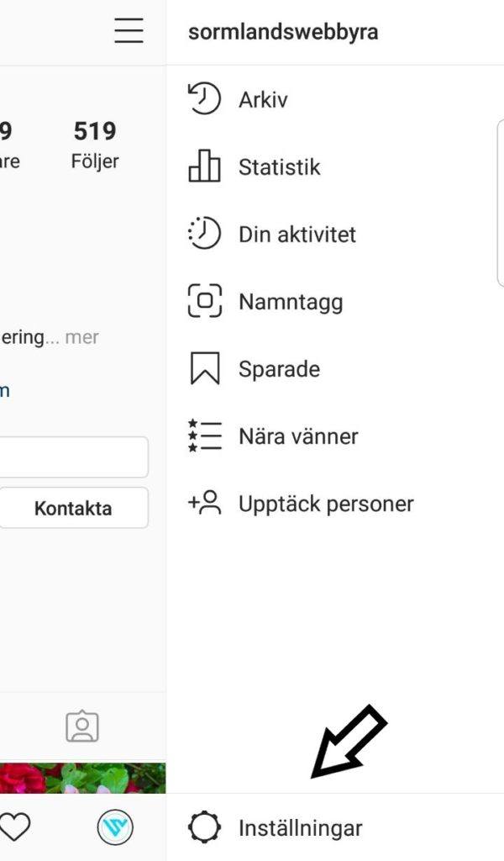Click the Statistik bar chart icon
Screen dimensions: 504x861
click(204, 166)
